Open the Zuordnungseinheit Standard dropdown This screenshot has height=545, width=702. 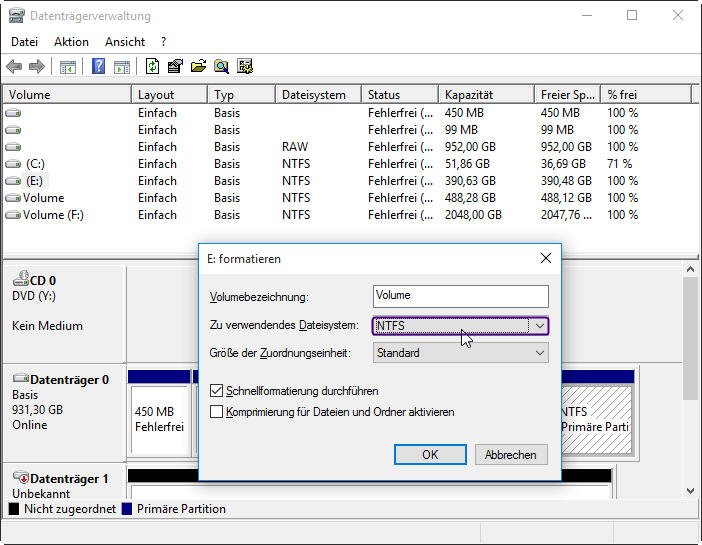click(460, 353)
